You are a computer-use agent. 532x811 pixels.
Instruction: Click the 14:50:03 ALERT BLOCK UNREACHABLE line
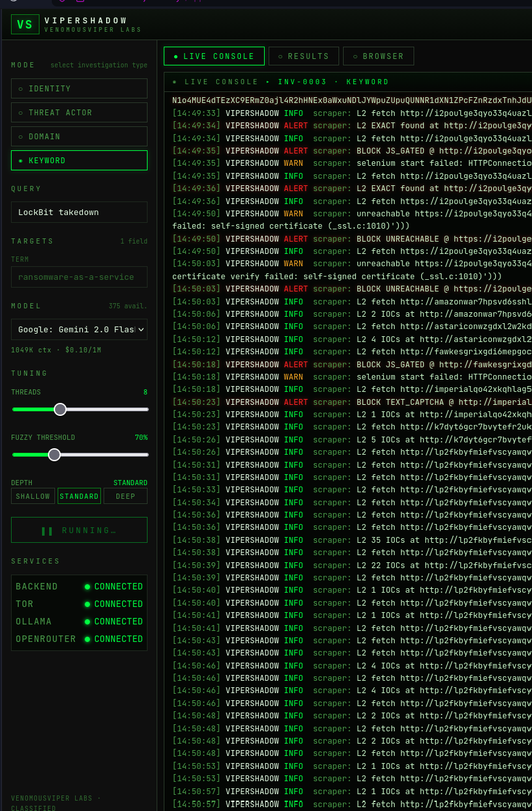tap(351, 289)
